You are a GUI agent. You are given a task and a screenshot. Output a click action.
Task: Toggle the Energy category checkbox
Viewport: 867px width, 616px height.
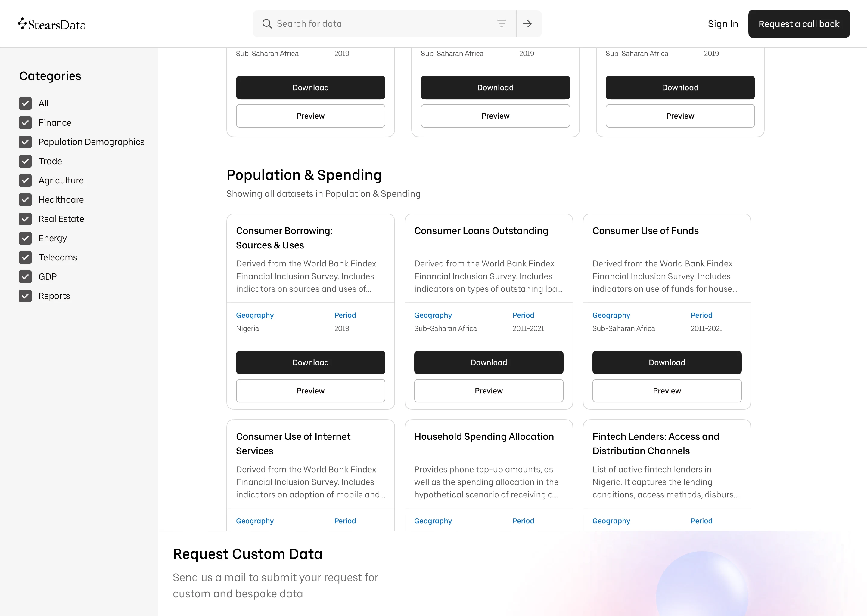25,238
